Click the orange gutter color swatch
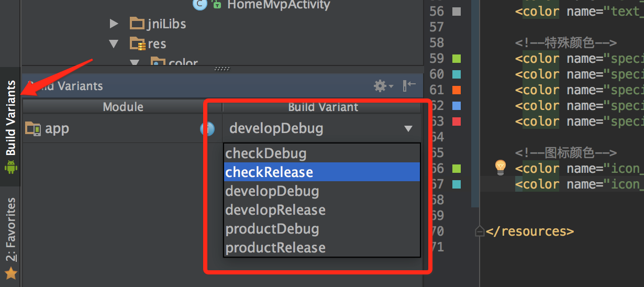644x287 pixels. [456, 90]
